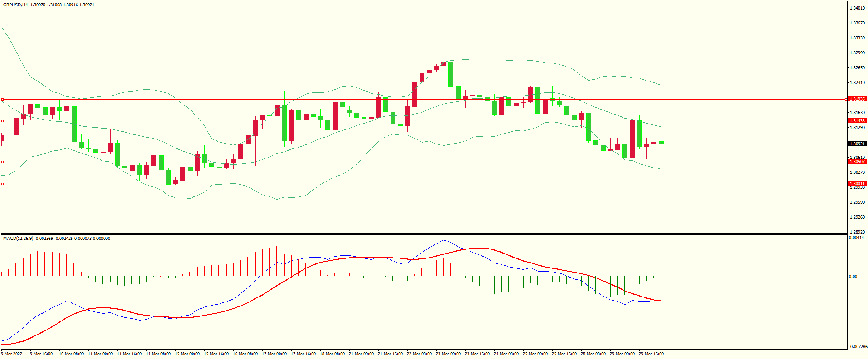Click the GBPUSD,H4 chart title text
Image resolution: width=868 pixels, height=359 pixels.
pos(15,5)
